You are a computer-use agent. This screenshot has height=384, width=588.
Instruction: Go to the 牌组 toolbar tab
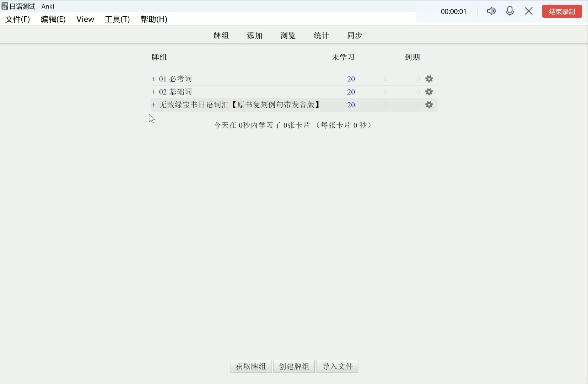pos(221,36)
